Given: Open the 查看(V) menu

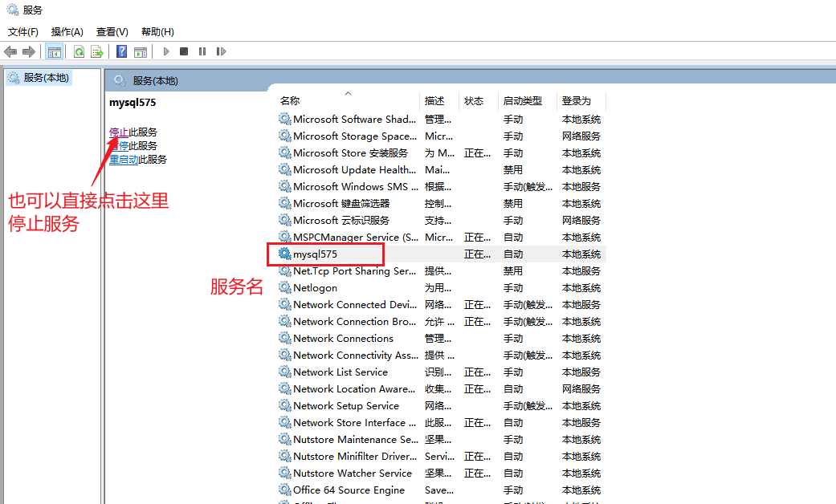Looking at the screenshot, I should click(x=112, y=32).
